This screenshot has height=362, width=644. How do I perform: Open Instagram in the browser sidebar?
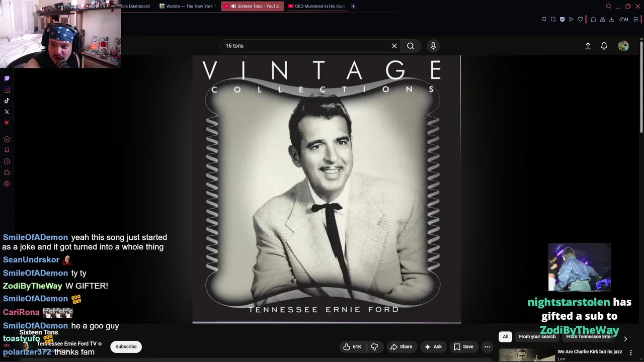click(7, 89)
